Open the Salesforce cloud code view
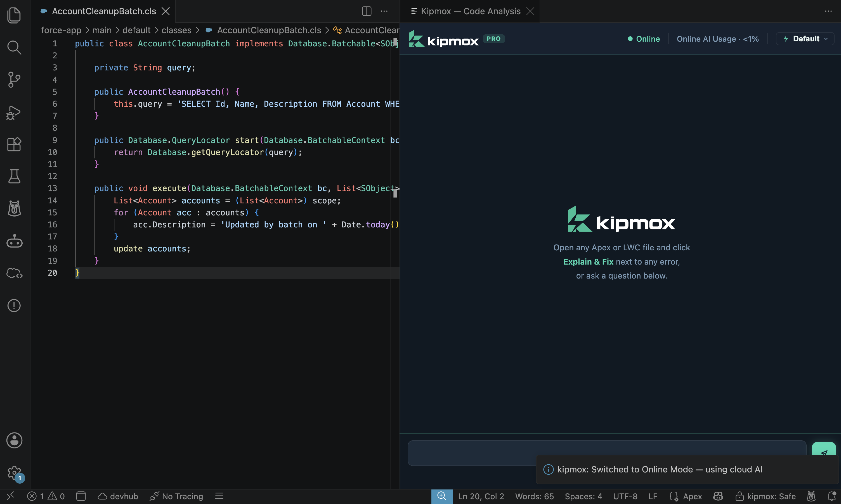841x504 pixels. click(x=14, y=273)
